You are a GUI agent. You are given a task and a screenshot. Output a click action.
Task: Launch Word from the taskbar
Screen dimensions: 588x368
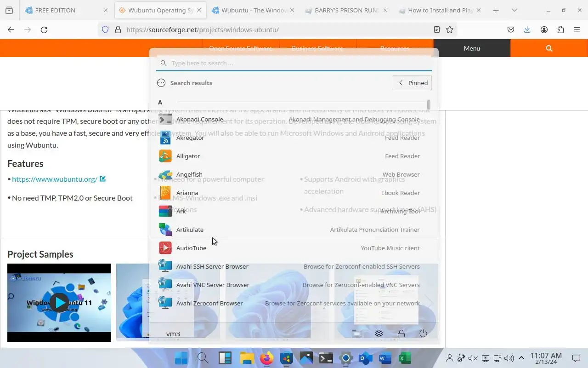coord(385,358)
